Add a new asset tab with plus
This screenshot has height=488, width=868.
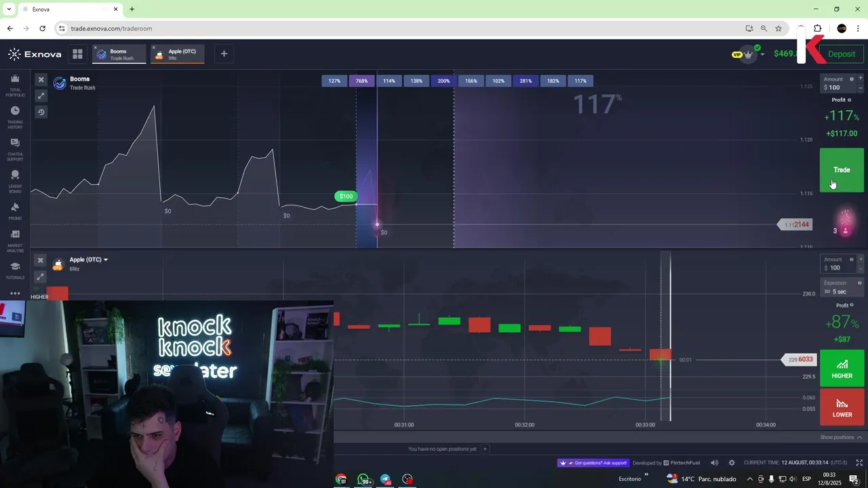[224, 54]
